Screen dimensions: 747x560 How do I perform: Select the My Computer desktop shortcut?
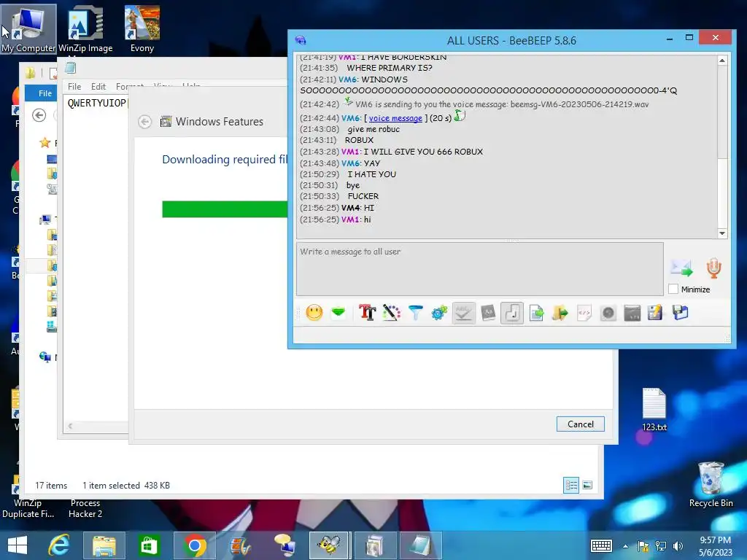(28, 29)
